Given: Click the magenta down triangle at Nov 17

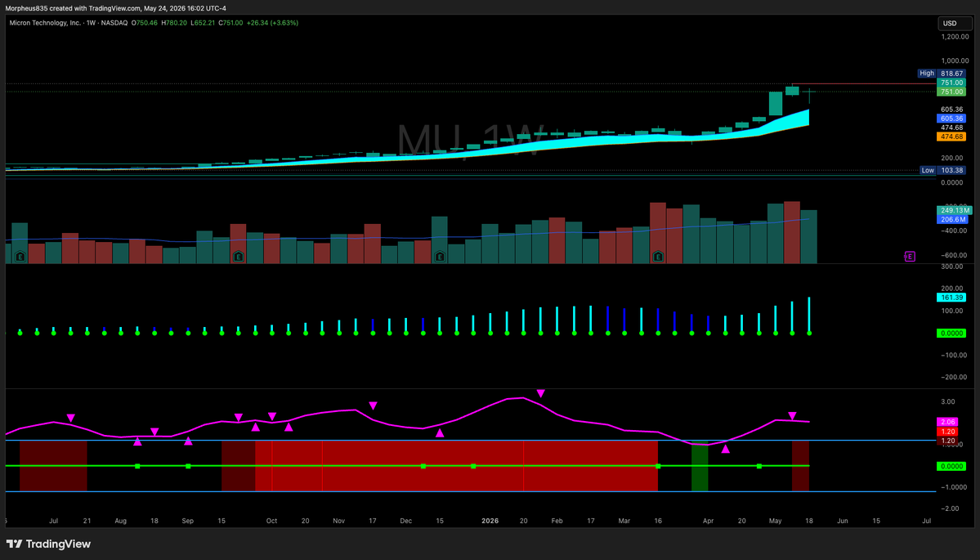Looking at the screenshot, I should point(374,405).
